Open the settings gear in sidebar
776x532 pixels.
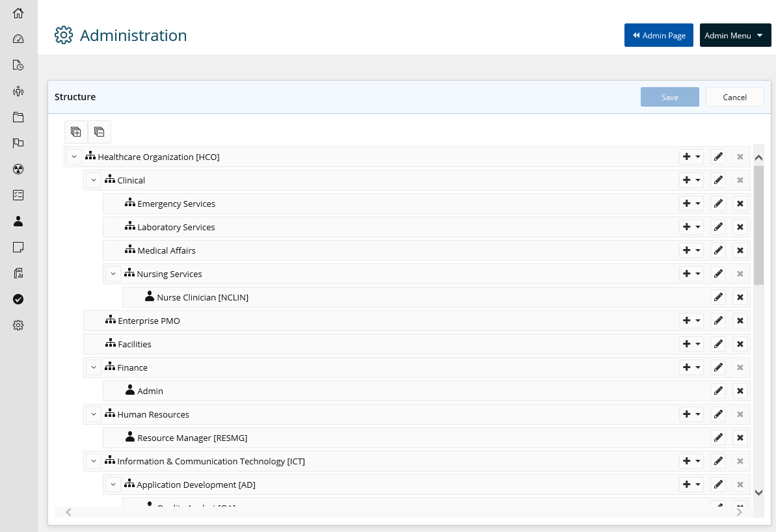click(x=18, y=325)
